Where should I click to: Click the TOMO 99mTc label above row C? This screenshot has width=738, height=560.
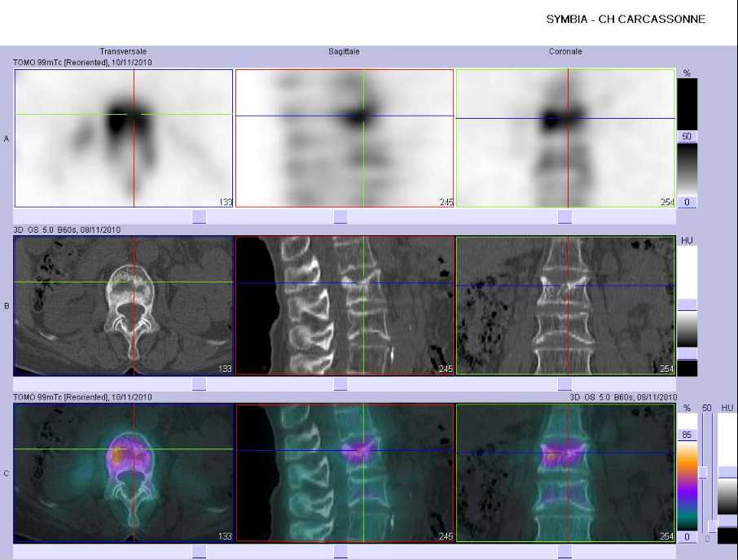click(82, 397)
